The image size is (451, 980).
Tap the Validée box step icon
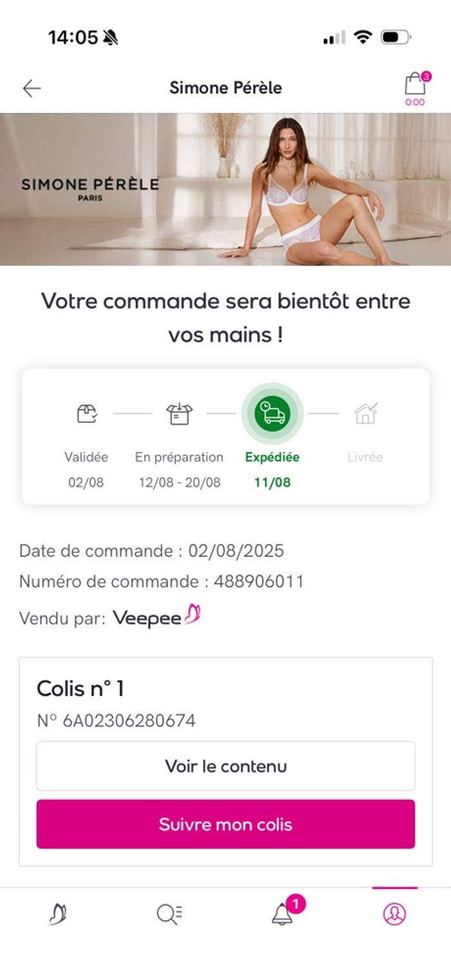[86, 413]
